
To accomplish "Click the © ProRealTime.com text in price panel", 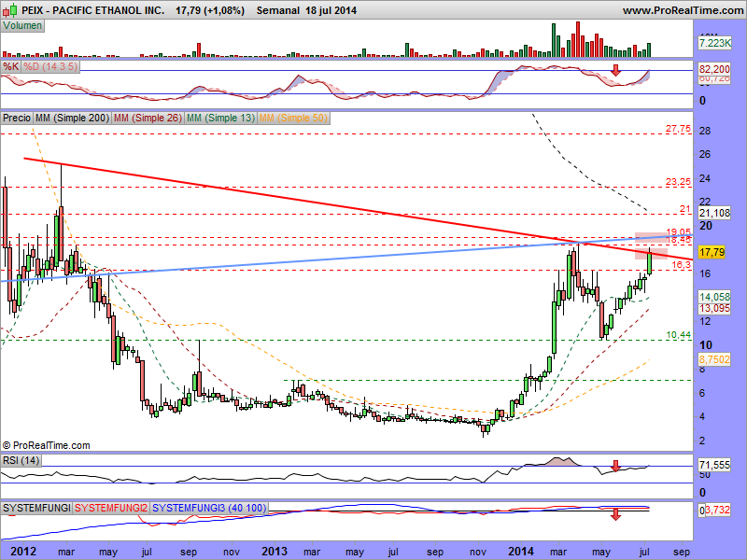I will click(46, 445).
